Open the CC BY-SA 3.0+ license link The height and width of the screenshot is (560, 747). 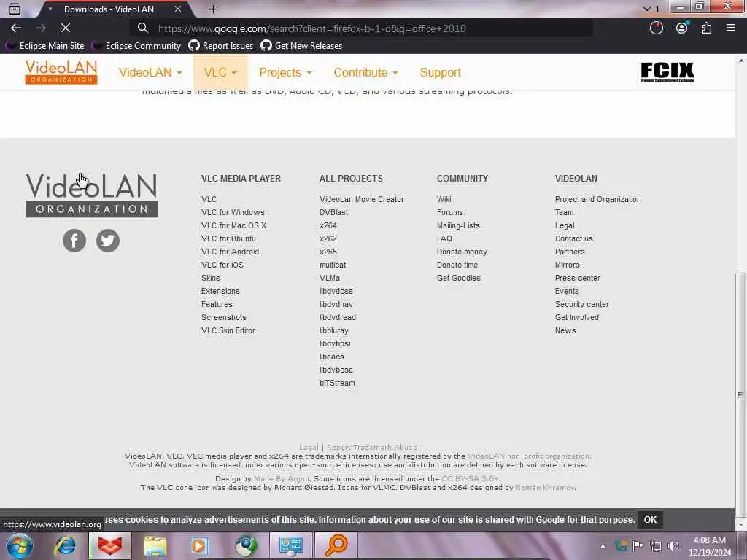click(x=470, y=478)
